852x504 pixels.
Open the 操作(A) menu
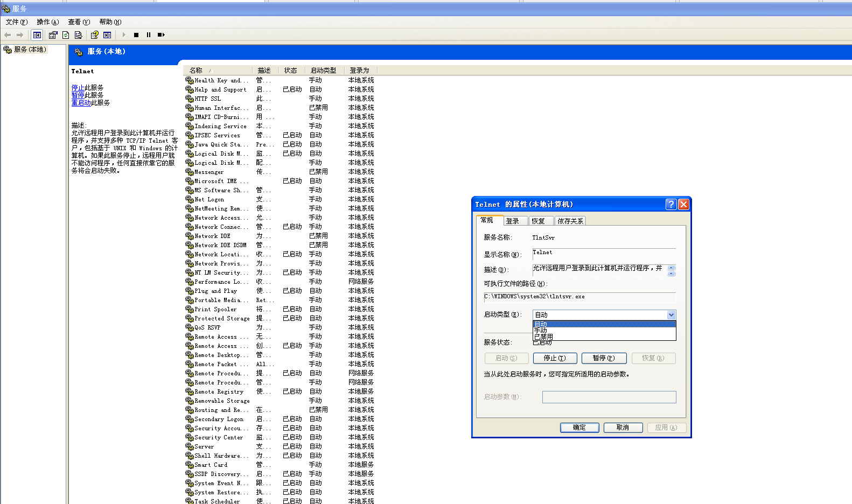coord(47,22)
